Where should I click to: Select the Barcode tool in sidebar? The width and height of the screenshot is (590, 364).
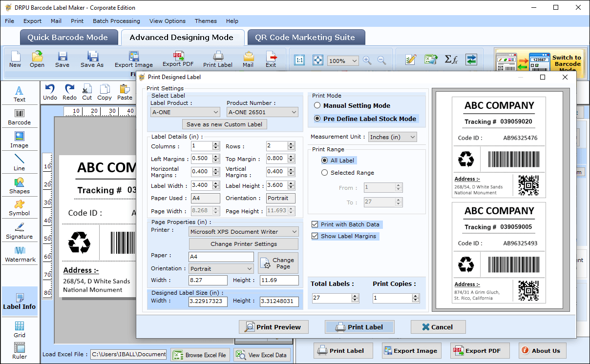(x=20, y=117)
